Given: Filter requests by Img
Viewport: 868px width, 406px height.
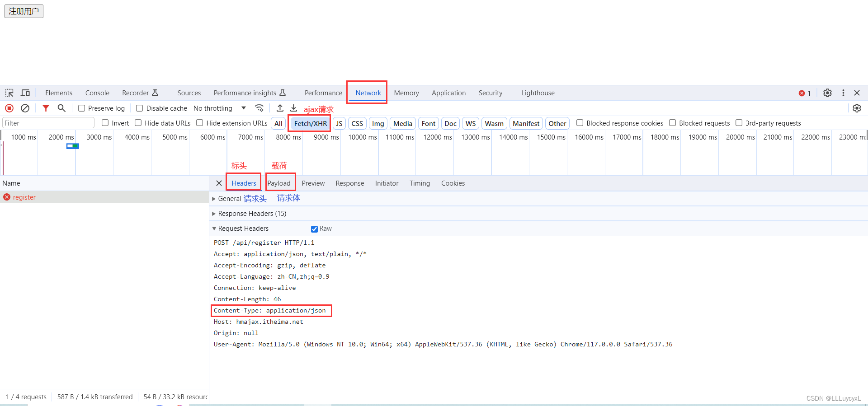Looking at the screenshot, I should point(378,123).
